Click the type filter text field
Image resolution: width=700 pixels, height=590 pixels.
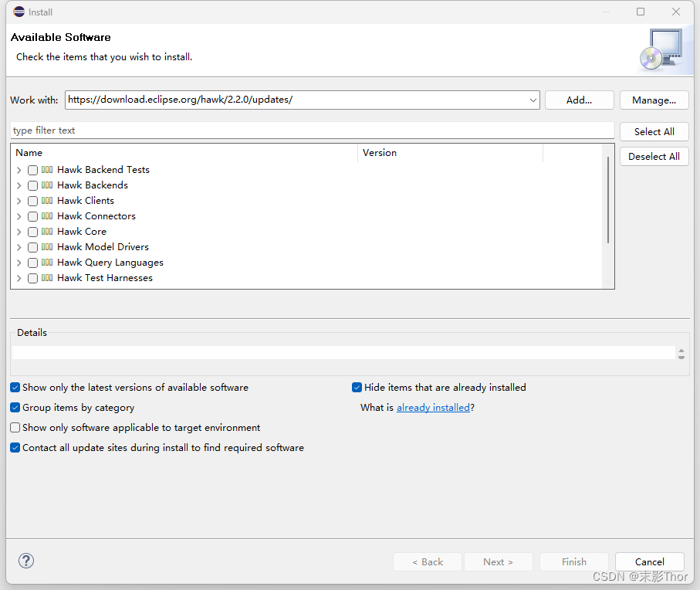[x=312, y=131]
